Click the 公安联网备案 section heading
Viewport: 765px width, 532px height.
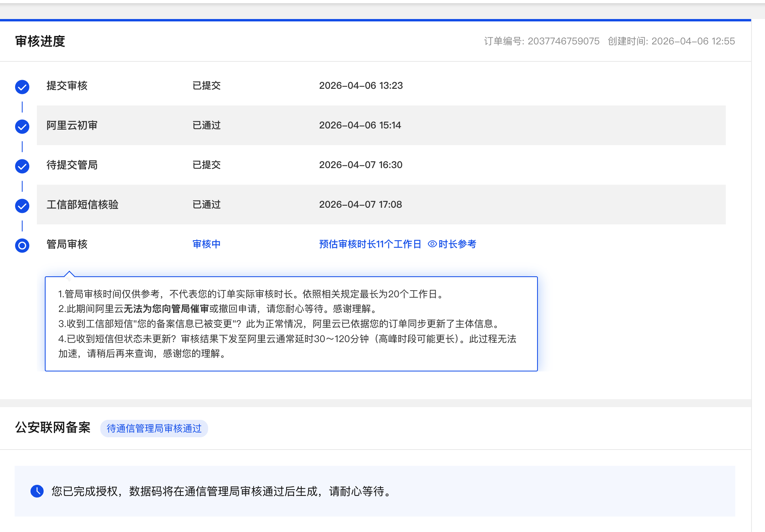click(x=53, y=428)
